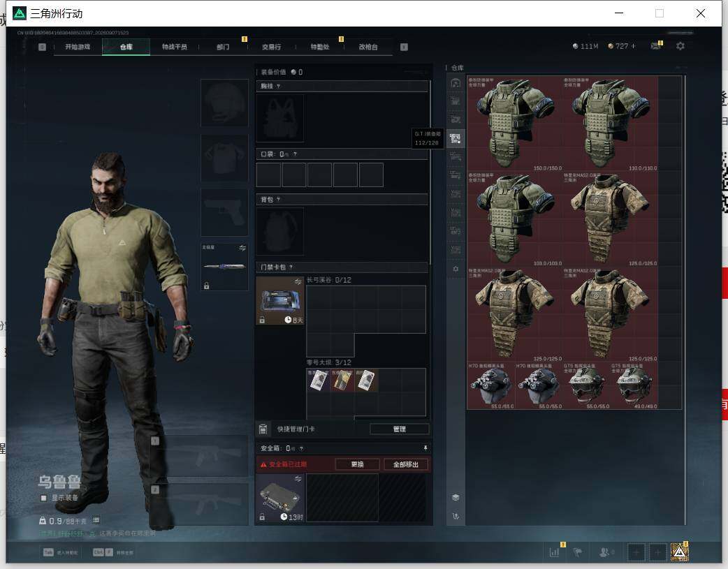Click the swap icon on the safe box

[298, 478]
